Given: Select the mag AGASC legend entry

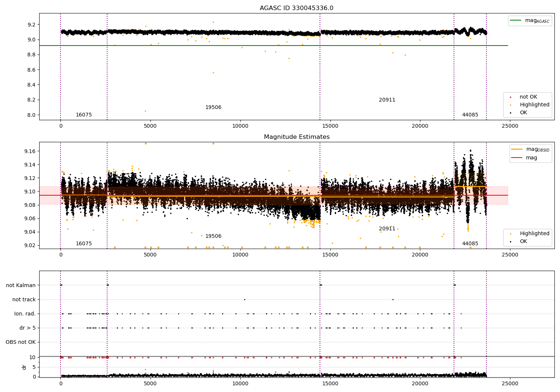Looking at the screenshot, I should click(530, 21).
